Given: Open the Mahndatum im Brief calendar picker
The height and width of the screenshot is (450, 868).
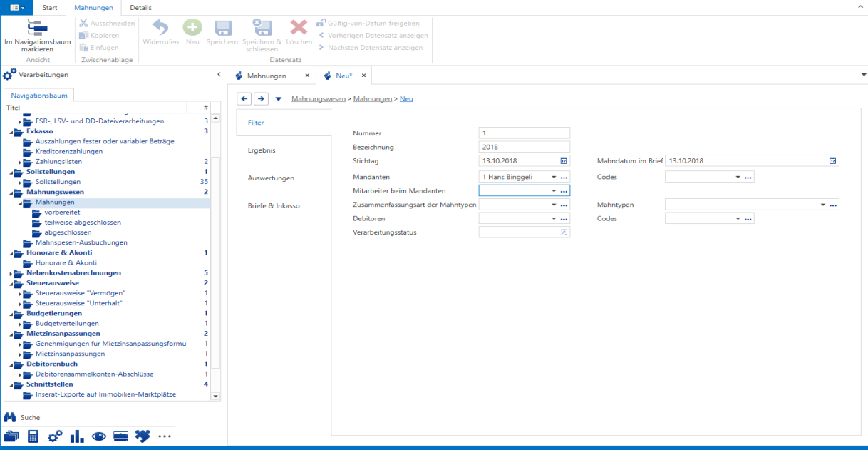Looking at the screenshot, I should [x=832, y=161].
